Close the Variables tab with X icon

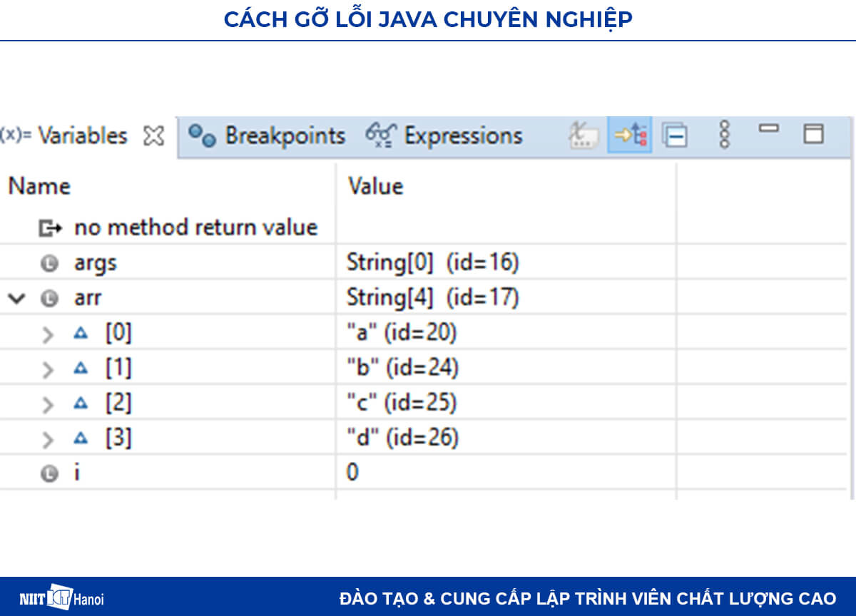(x=153, y=135)
